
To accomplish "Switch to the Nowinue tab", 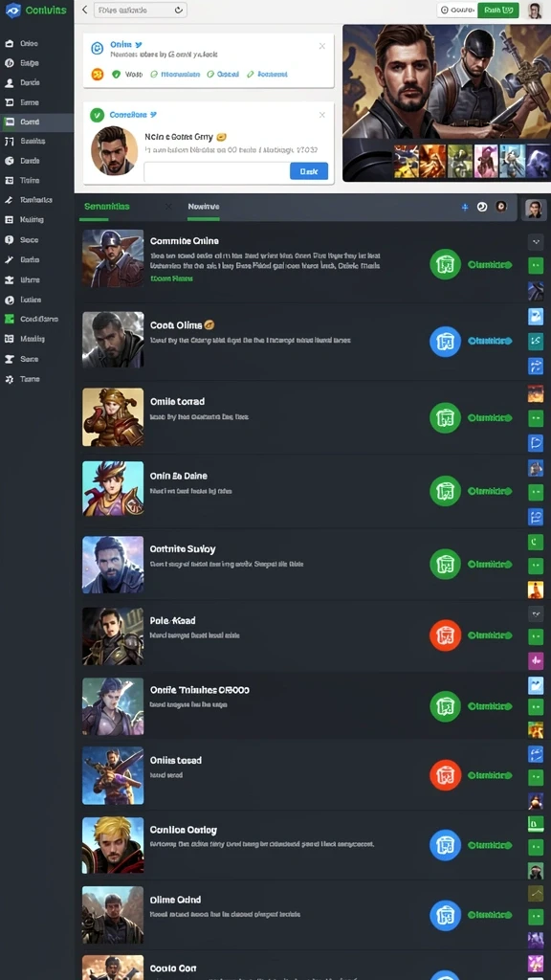I will click(x=204, y=207).
